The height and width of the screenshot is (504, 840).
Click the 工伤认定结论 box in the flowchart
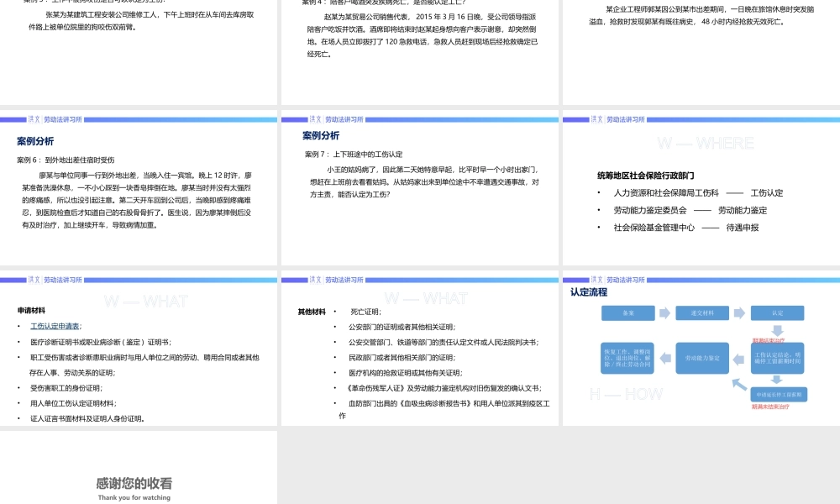pyautogui.click(x=778, y=358)
